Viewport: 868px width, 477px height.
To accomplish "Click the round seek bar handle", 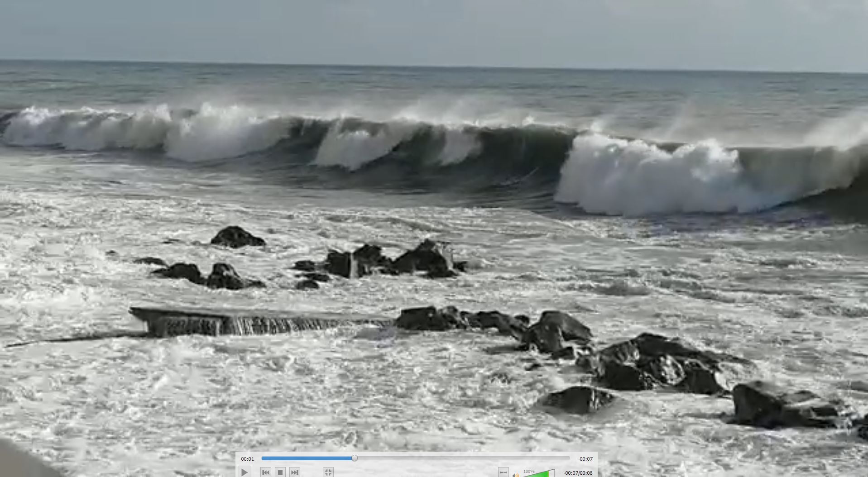I will click(355, 458).
